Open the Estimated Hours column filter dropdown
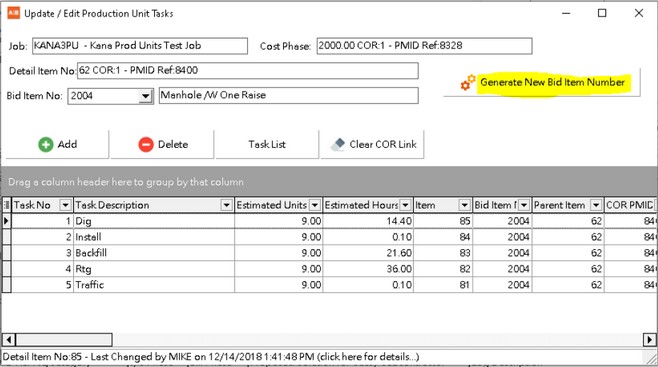Image resolution: width=658 pixels, height=367 pixels. (405, 205)
